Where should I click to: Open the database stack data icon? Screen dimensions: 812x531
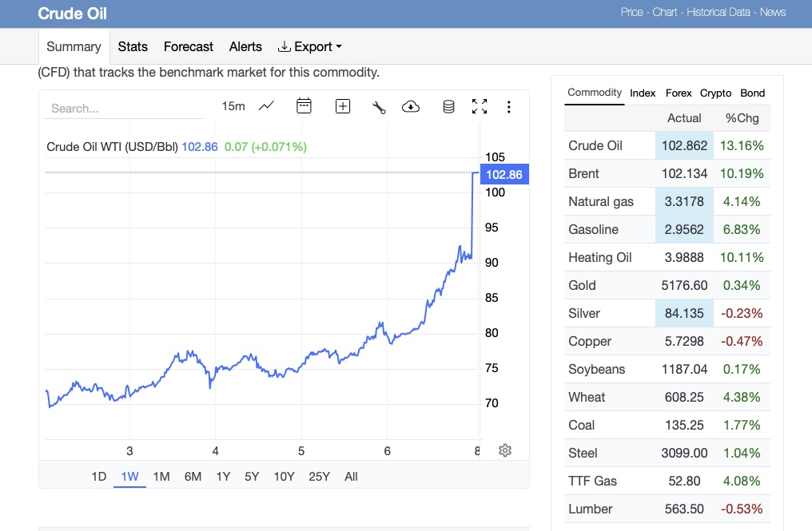coord(448,106)
